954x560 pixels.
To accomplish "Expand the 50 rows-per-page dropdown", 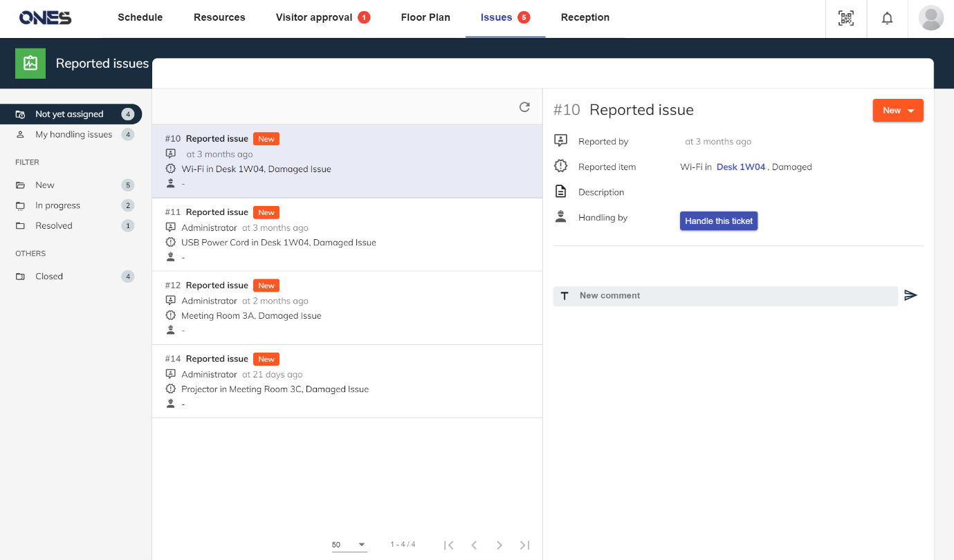I will [x=349, y=545].
